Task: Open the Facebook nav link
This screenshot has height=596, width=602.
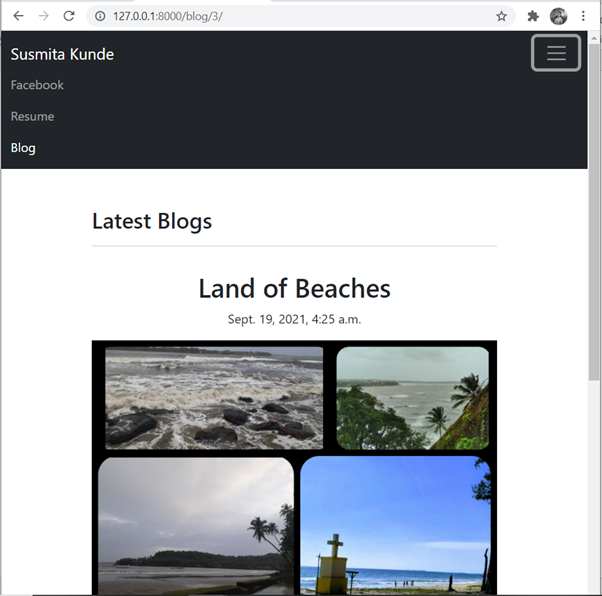Action: pyautogui.click(x=37, y=85)
